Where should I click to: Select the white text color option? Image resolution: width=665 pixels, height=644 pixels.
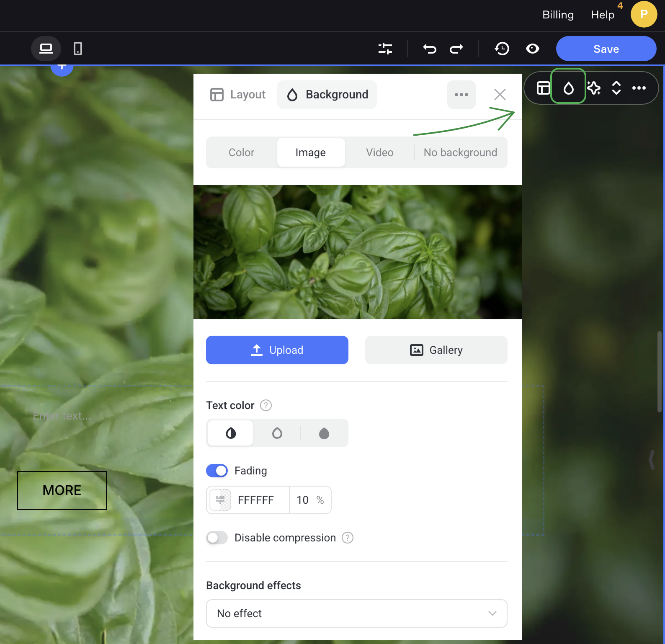click(277, 433)
